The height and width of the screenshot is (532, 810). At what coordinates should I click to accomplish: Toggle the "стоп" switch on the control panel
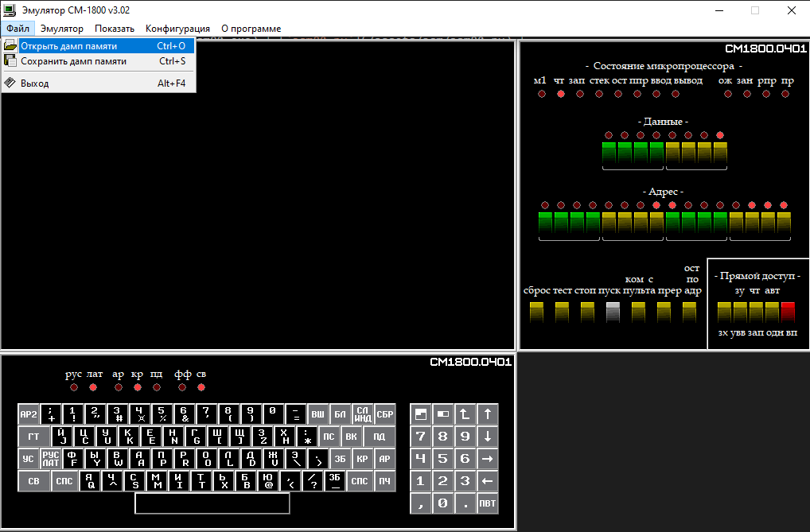tap(587, 312)
